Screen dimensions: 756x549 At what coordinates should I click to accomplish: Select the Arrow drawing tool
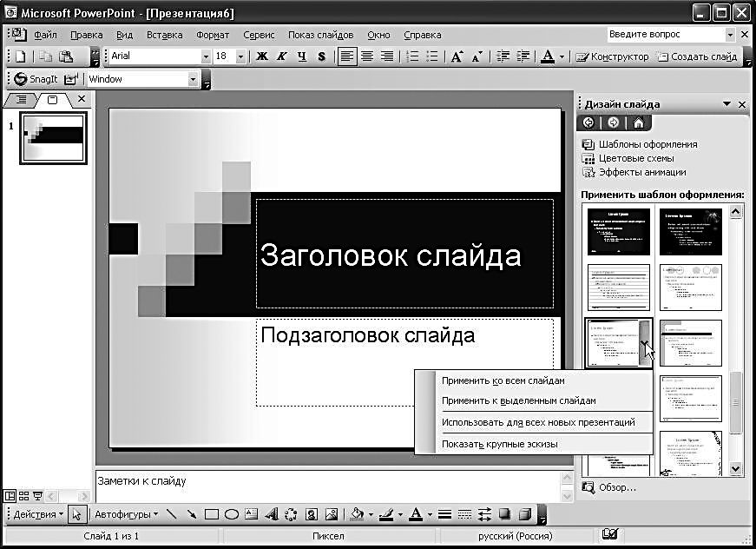[191, 514]
